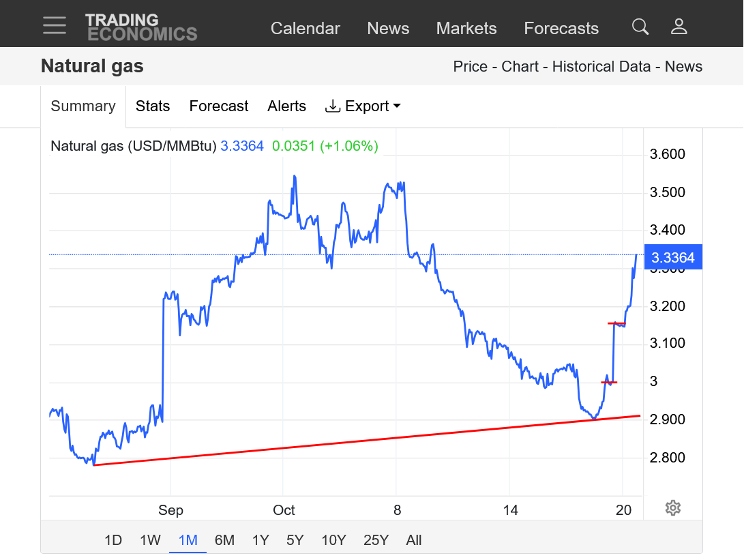Open Forecasts in top navigation
The width and height of the screenshot is (744, 560).
(x=561, y=29)
